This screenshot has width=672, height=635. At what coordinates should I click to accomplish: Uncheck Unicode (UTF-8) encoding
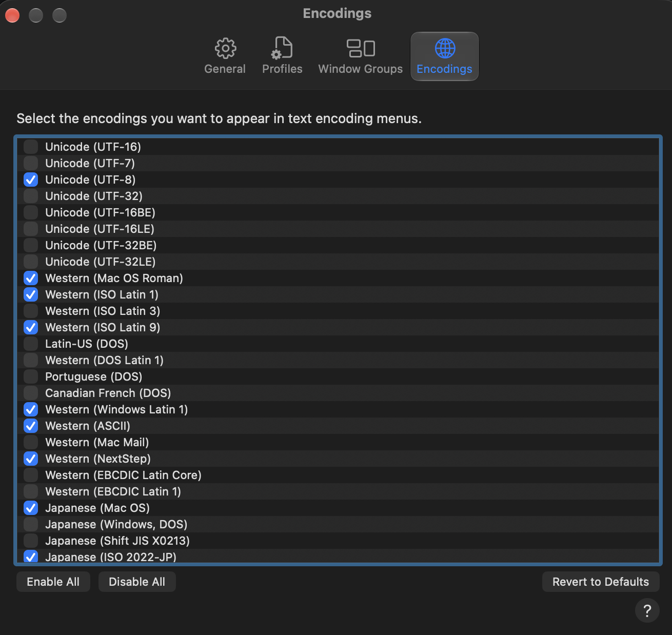[31, 180]
